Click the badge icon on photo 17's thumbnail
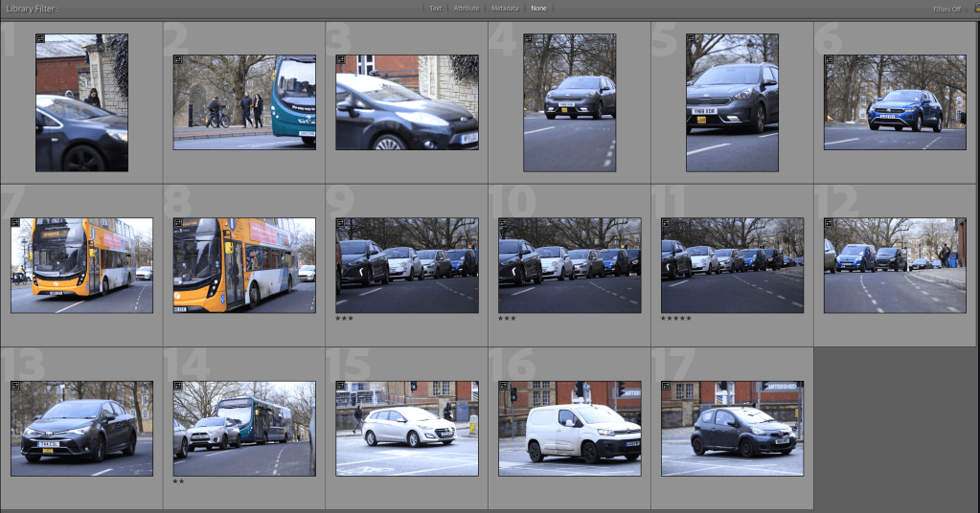This screenshot has width=980, height=513. (667, 387)
